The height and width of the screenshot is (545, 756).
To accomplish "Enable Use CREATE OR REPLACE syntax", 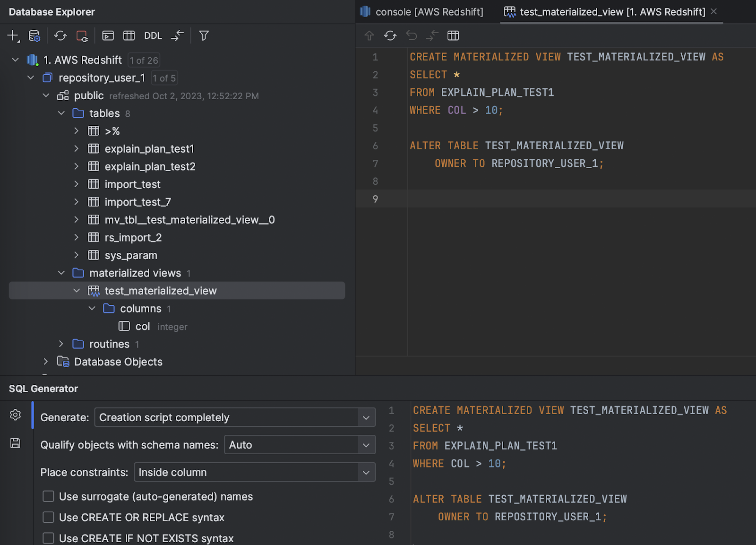I will 48,517.
